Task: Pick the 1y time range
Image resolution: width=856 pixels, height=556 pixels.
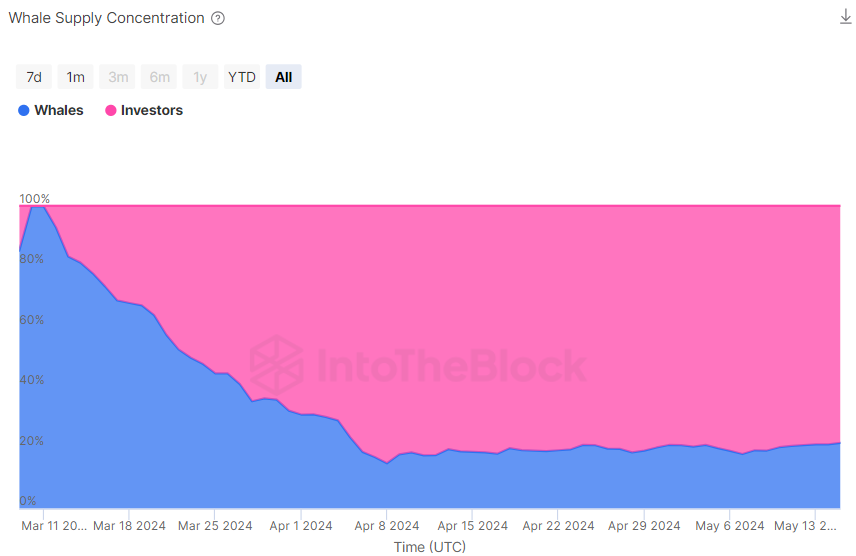Action: click(200, 77)
